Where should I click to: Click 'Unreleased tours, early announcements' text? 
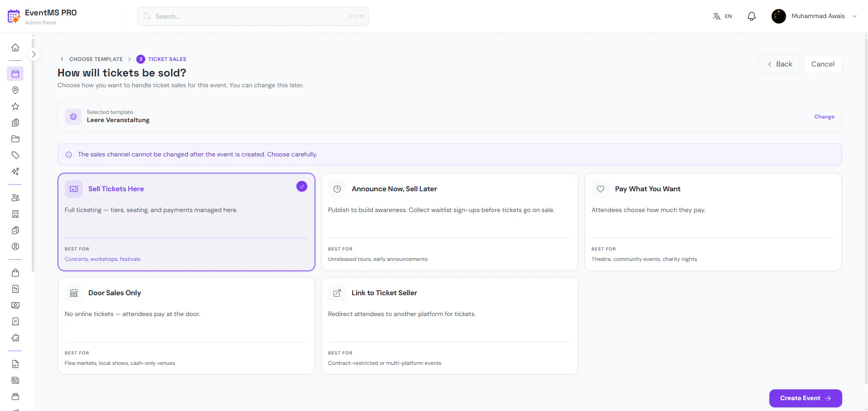click(x=378, y=259)
